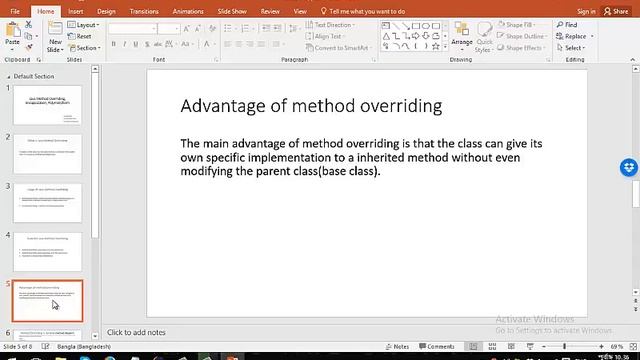Toggle Italic formatting
Viewport: 640px width, 360px height.
pyautogui.click(x=124, y=44)
